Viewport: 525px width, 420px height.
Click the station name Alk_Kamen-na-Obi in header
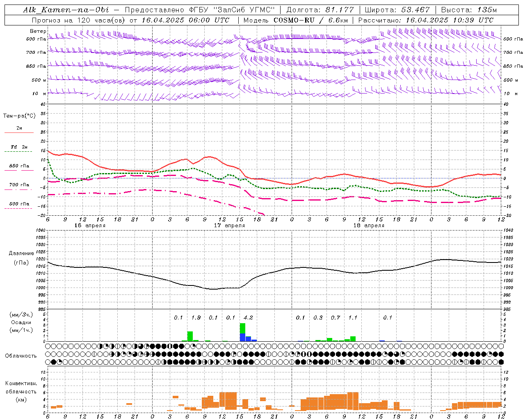tap(66, 10)
